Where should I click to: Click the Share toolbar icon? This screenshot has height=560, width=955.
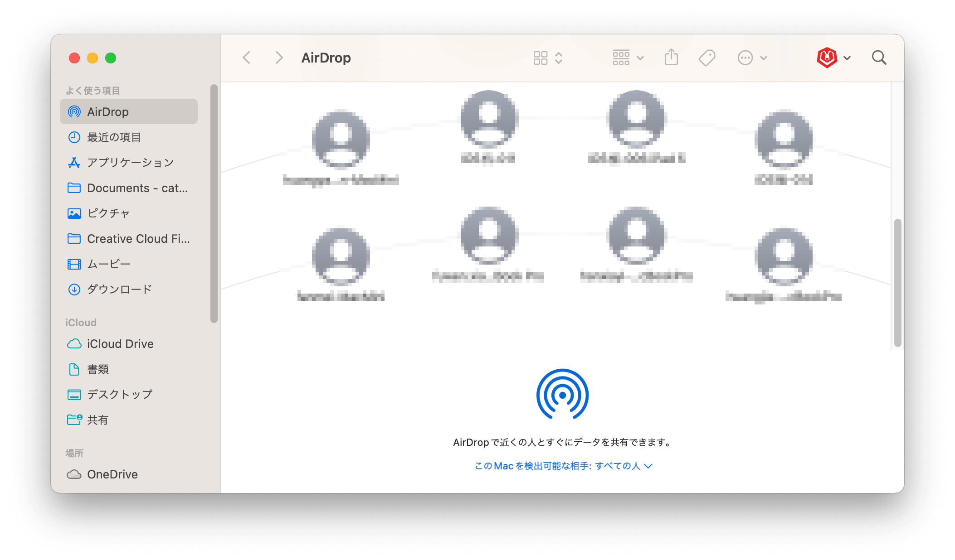point(672,58)
